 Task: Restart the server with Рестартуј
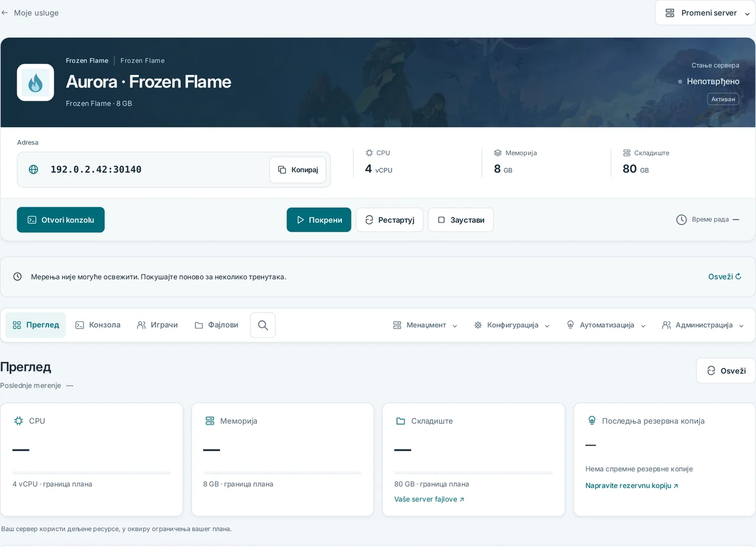(x=389, y=220)
